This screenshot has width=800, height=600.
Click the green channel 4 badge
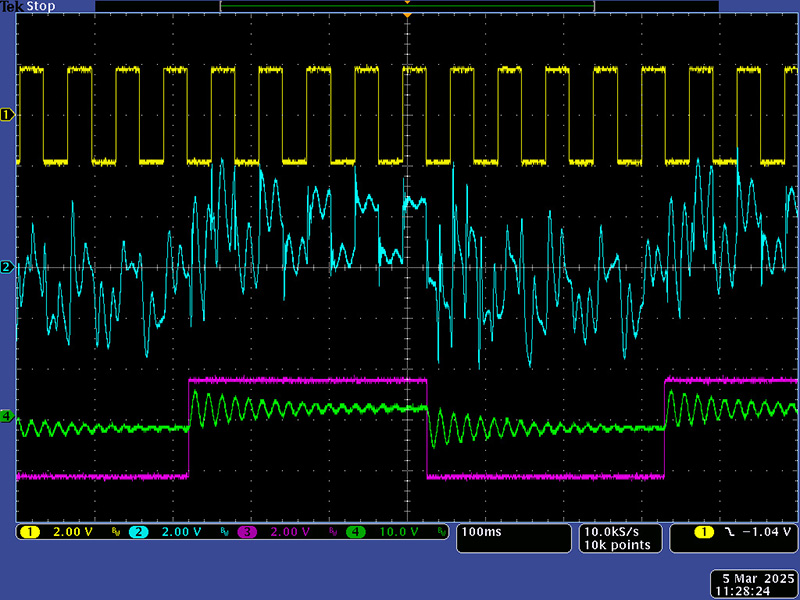click(x=355, y=532)
